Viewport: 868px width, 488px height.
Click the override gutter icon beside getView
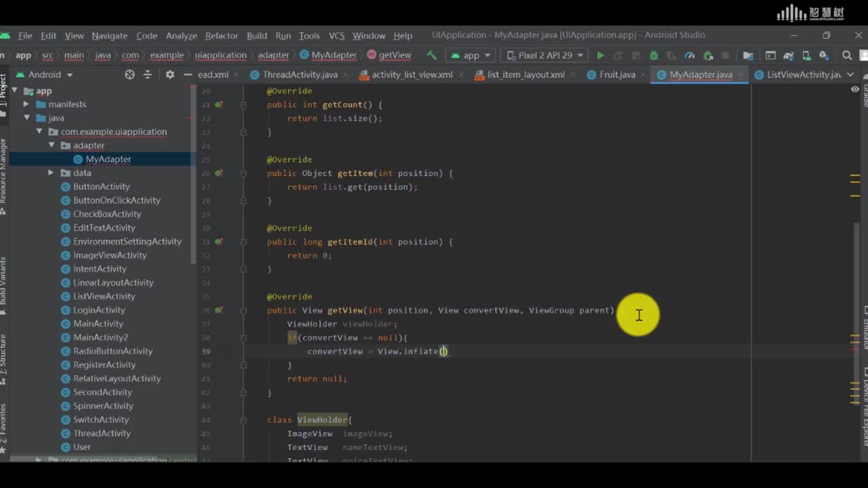[219, 310]
